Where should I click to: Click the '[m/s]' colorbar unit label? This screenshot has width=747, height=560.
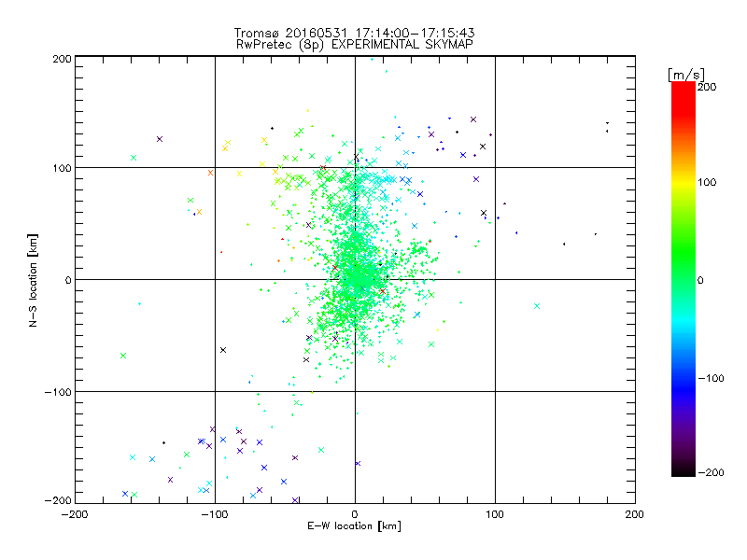pyautogui.click(x=686, y=75)
